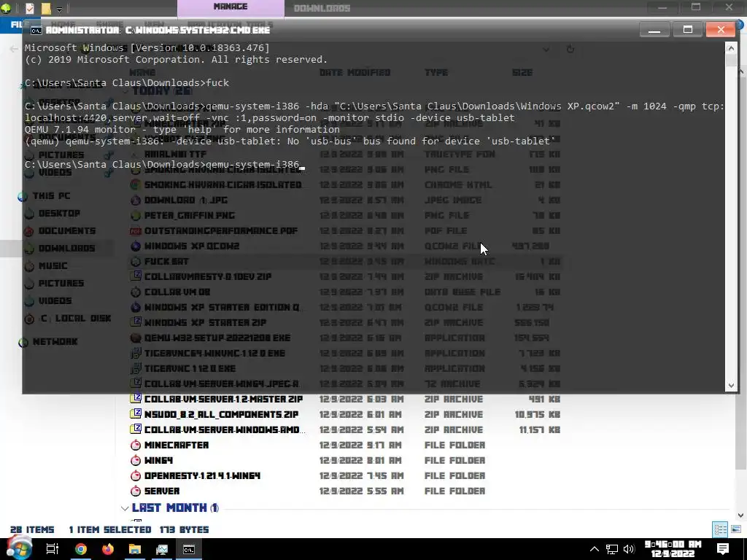The height and width of the screenshot is (560, 747).
Task: Click the Minecrafter folder icon
Action: (136, 445)
